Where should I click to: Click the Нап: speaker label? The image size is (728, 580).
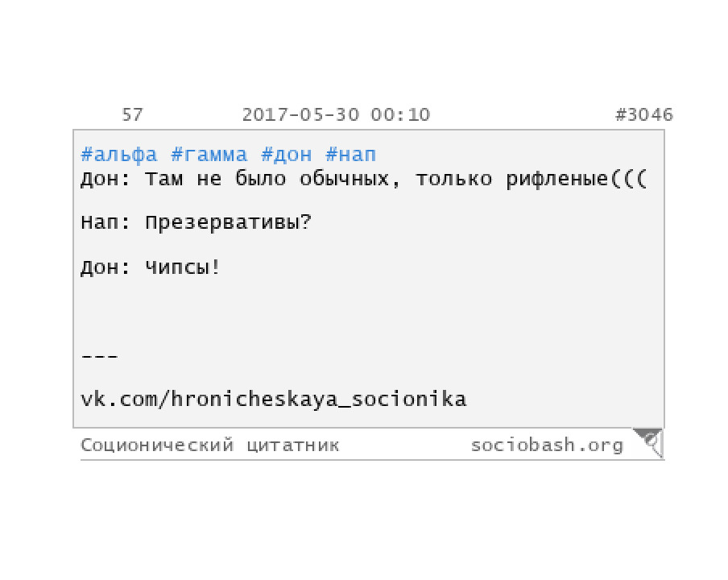(x=105, y=223)
